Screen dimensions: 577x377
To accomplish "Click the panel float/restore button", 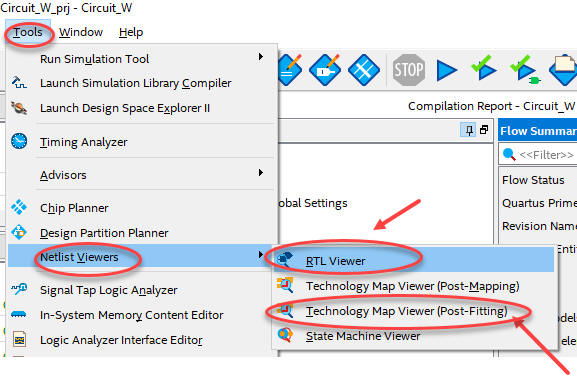I will 484,130.
